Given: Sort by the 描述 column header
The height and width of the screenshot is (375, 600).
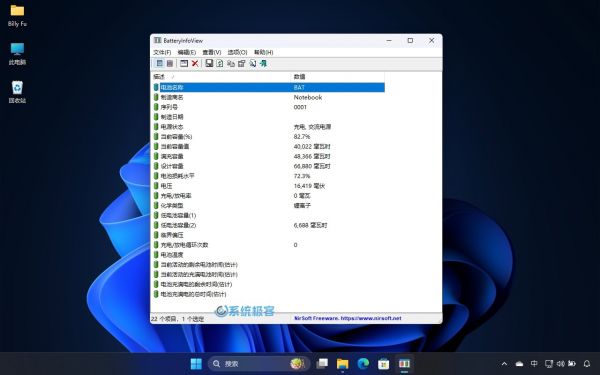Looking at the screenshot, I should click(x=221, y=77).
